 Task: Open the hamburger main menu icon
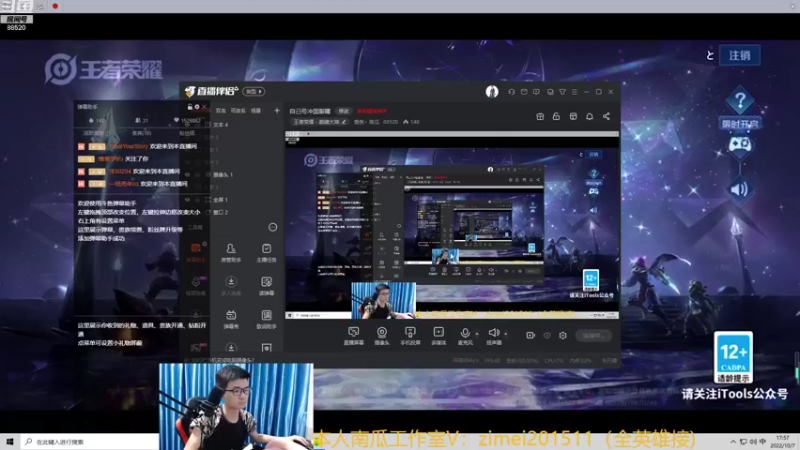coord(574,92)
